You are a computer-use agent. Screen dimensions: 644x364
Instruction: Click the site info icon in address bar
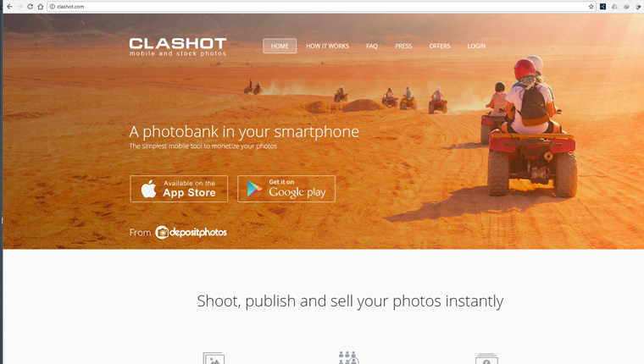53,7
